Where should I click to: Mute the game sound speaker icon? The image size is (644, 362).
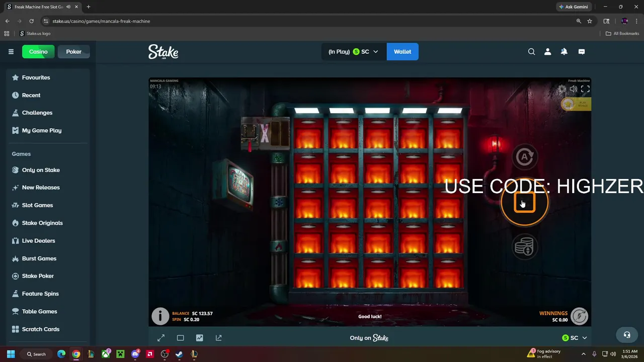574,89
